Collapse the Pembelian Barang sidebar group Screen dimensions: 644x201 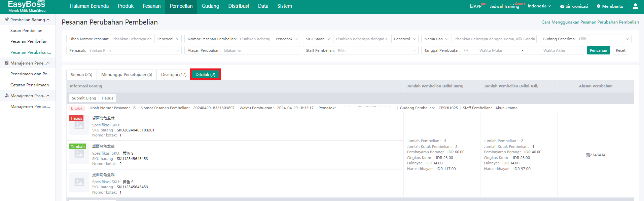pos(48,20)
